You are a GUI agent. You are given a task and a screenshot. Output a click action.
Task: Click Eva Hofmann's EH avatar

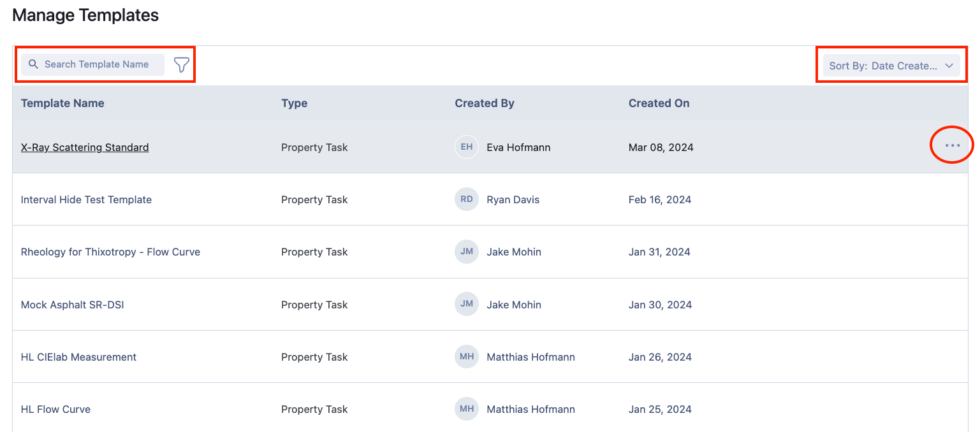(466, 147)
